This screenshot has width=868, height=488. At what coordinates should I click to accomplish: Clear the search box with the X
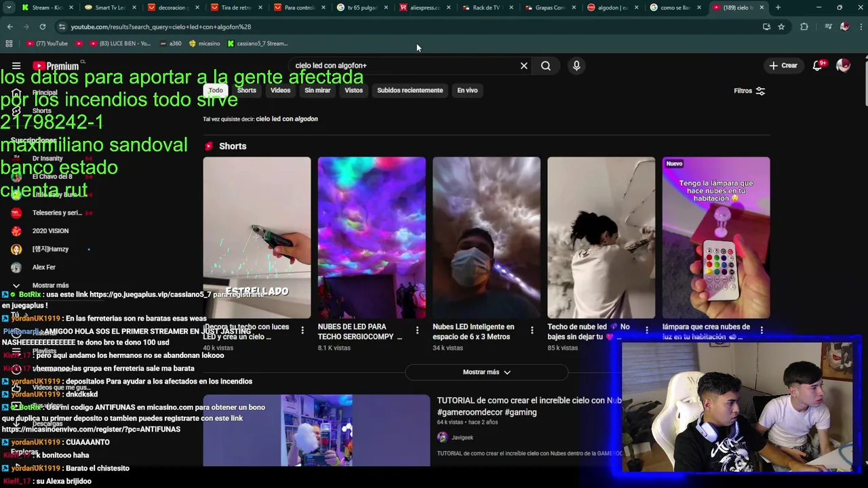tap(524, 66)
